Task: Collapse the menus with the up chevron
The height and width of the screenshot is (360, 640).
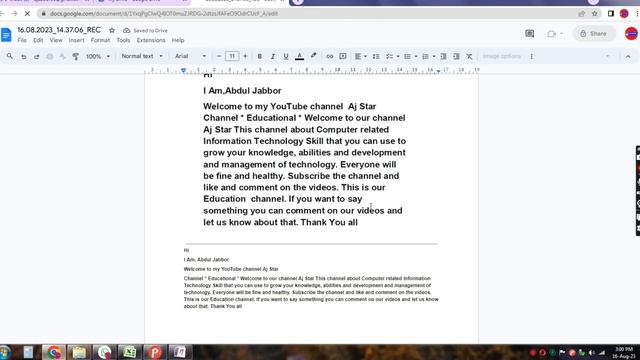Action: tap(628, 56)
